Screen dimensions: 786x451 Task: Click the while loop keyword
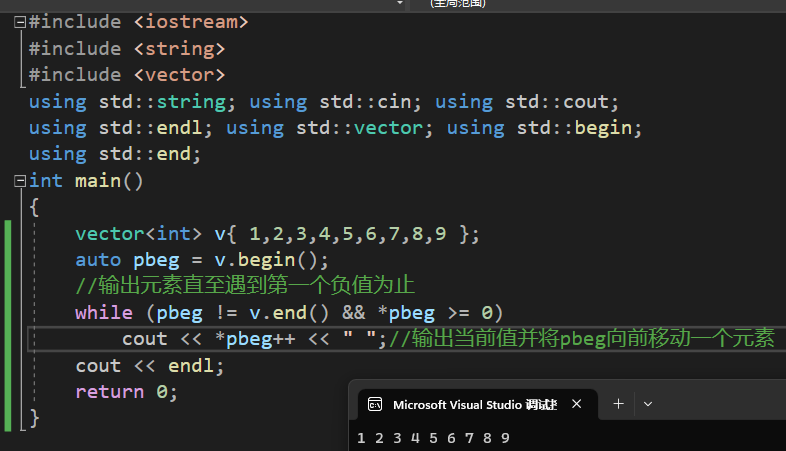[103, 313]
